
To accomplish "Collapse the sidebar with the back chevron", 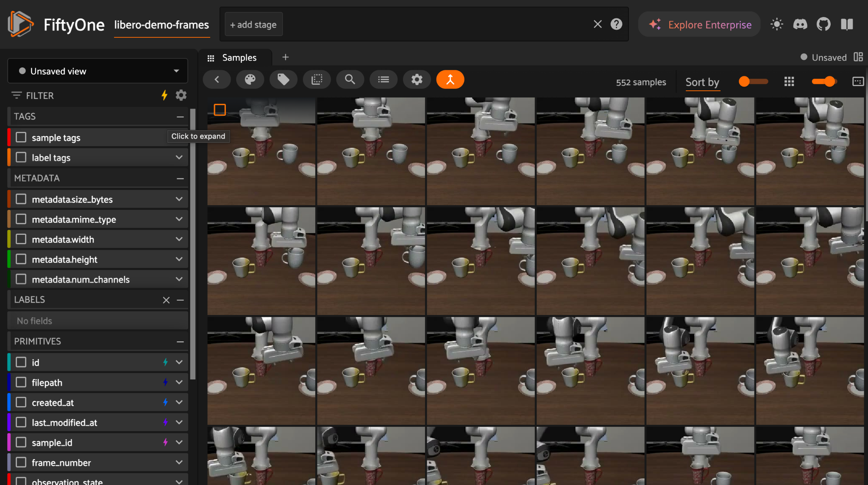I will pyautogui.click(x=217, y=79).
